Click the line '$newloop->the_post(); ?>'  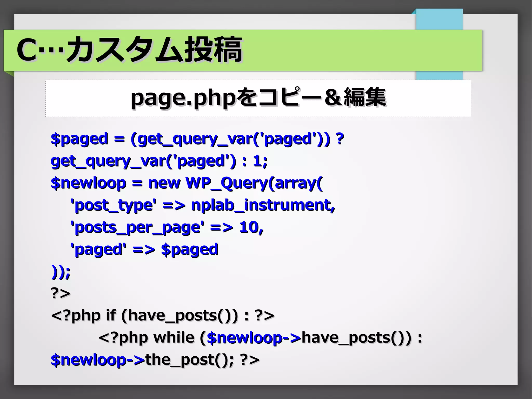point(155,360)
